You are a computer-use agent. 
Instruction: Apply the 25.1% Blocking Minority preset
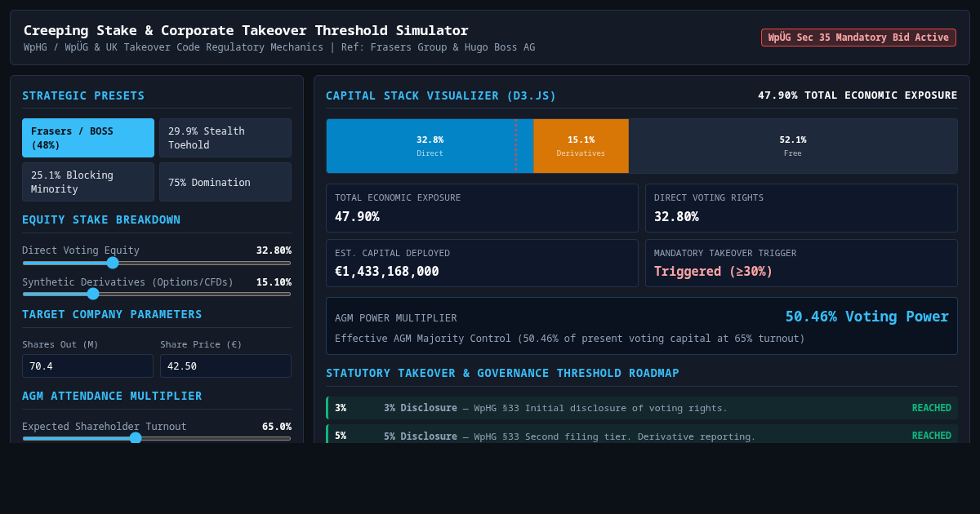coord(88,182)
